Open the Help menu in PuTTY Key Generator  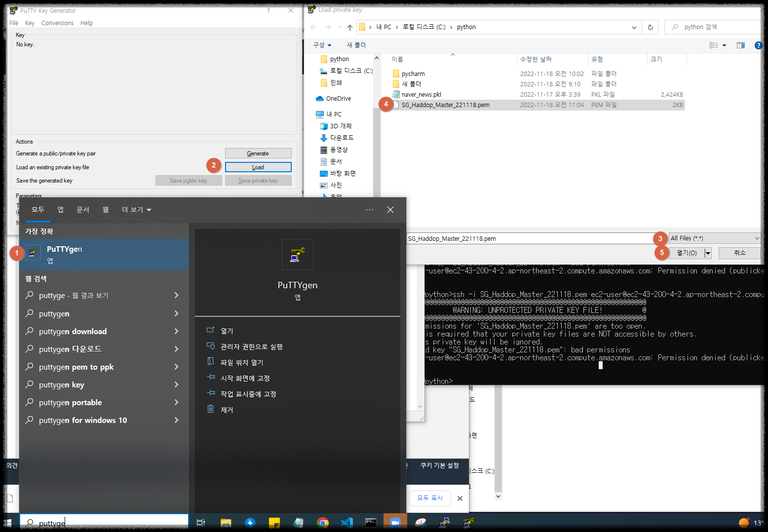(x=86, y=23)
